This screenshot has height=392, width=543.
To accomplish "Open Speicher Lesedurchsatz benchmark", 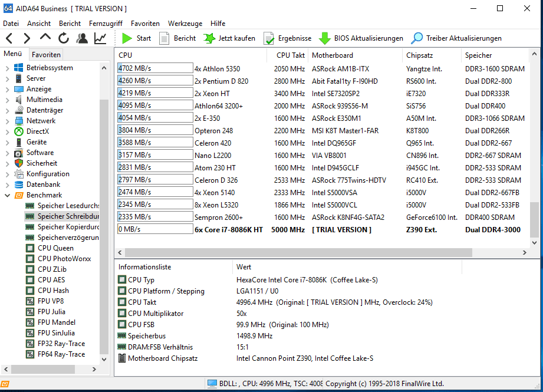I will [62, 206].
